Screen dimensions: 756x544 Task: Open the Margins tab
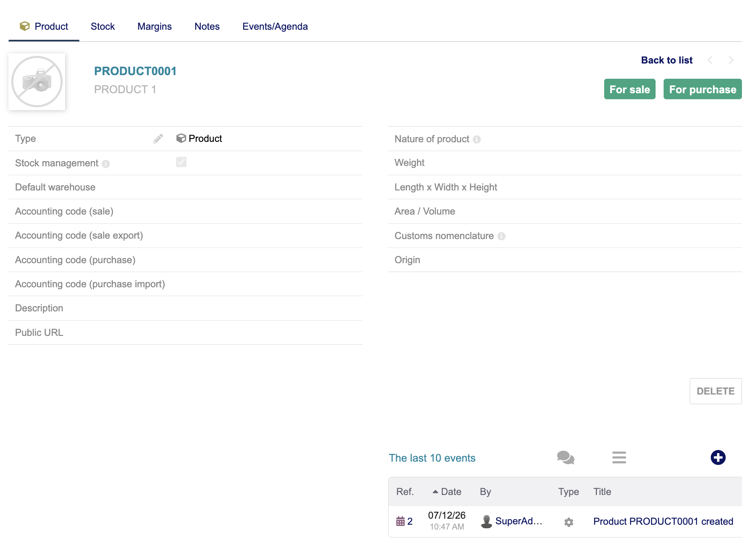[155, 27]
